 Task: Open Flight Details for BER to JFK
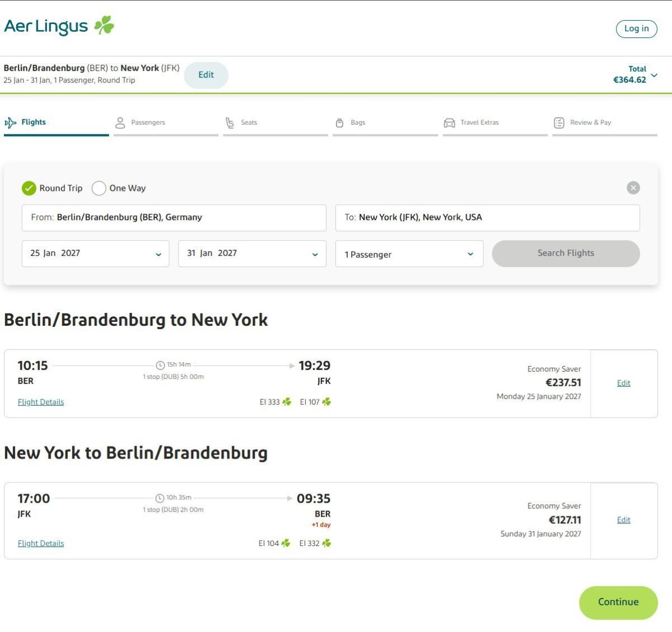(41, 402)
